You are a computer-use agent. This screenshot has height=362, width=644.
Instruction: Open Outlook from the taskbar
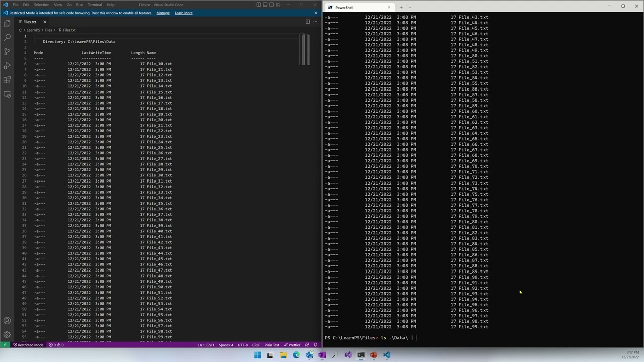pyautogui.click(x=309, y=355)
